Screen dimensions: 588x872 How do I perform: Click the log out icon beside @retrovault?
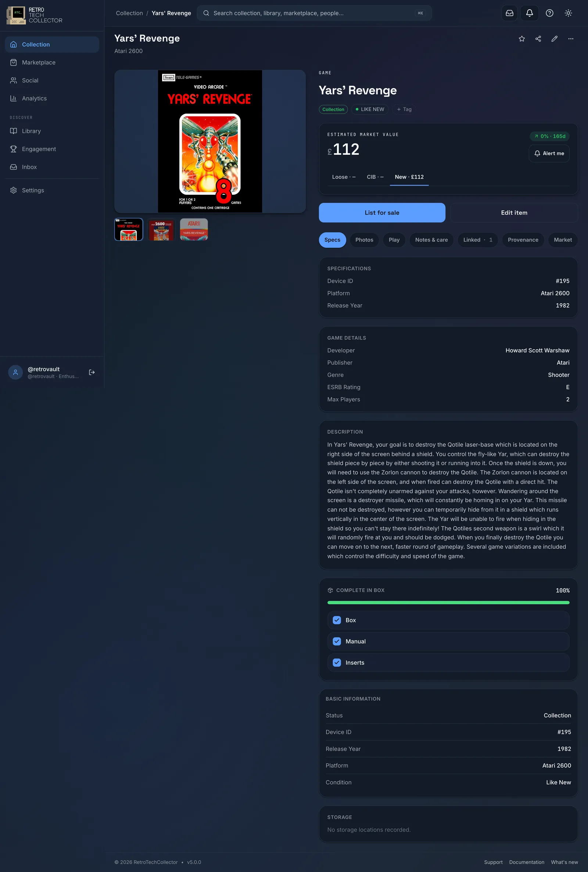pos(92,372)
